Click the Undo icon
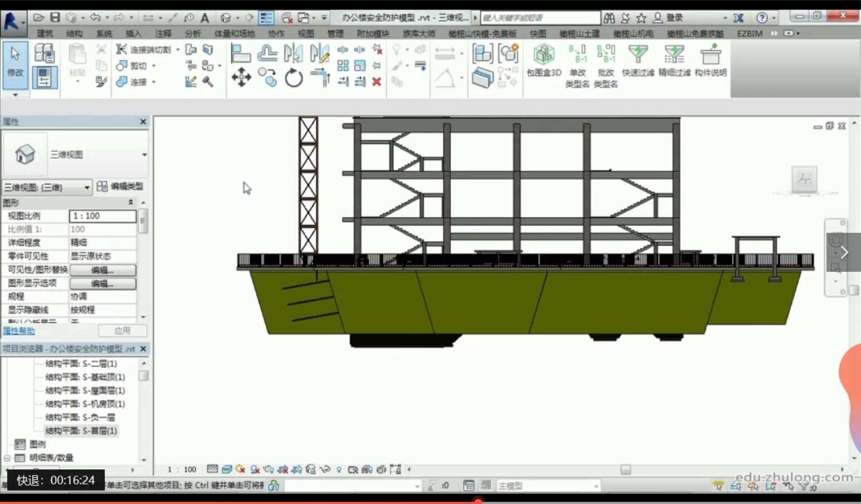This screenshot has width=861, height=504. [x=96, y=17]
